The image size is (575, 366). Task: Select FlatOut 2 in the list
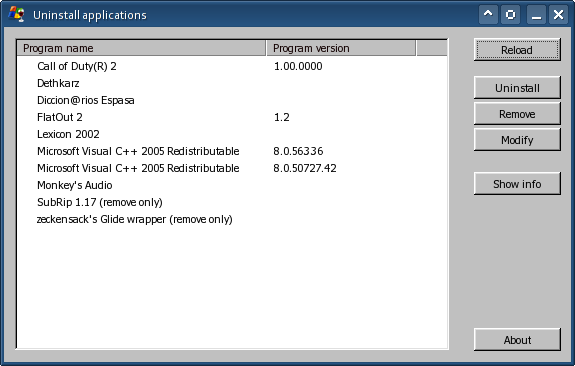pos(232,117)
